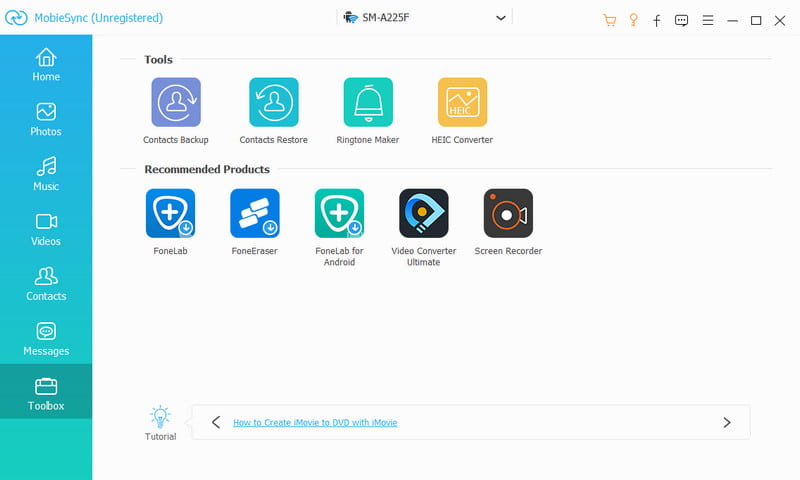
Task: Click the feedback chat bubble icon
Action: pyautogui.click(x=682, y=20)
